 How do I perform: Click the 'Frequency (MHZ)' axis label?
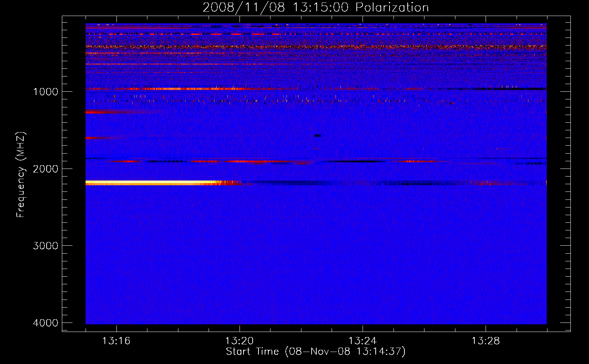point(21,175)
